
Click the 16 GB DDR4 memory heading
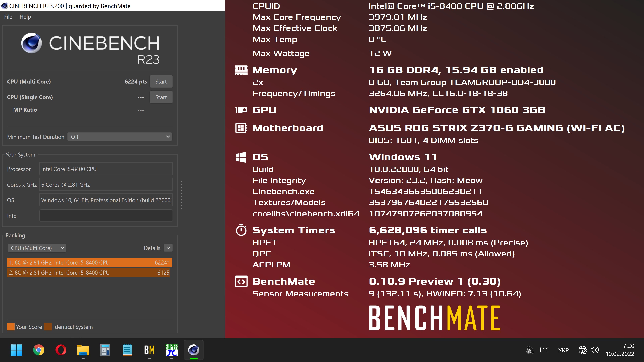click(456, 70)
